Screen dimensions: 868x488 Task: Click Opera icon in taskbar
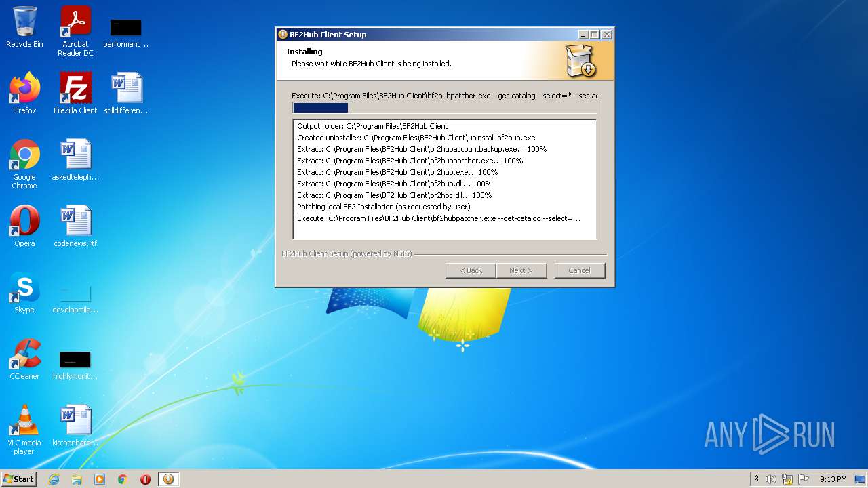pyautogui.click(x=145, y=479)
